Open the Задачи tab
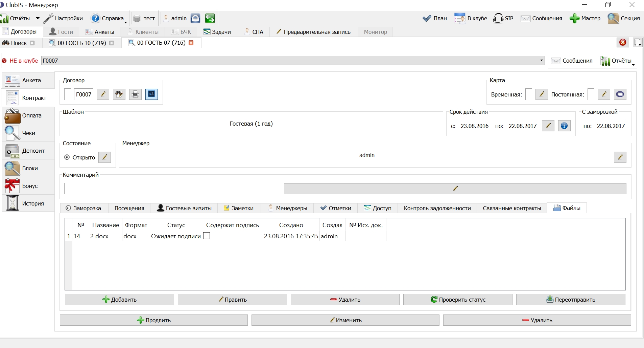This screenshot has width=644, height=348. [x=217, y=32]
